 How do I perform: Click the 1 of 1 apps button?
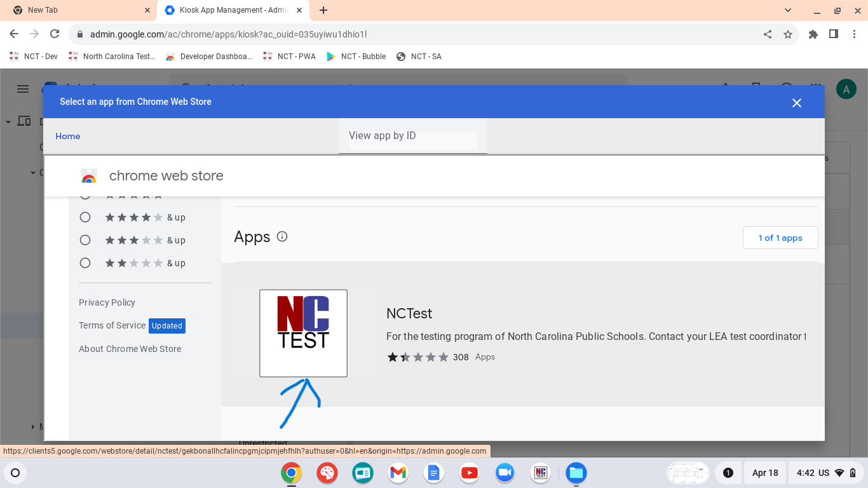[780, 238]
